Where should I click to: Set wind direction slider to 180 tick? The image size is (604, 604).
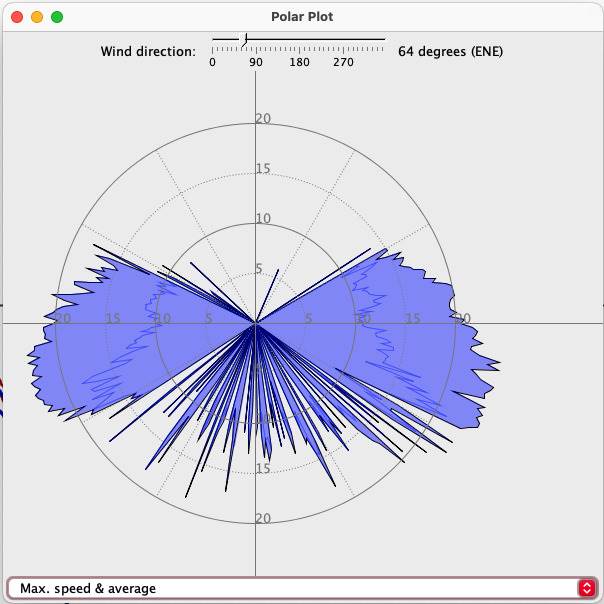pos(299,40)
